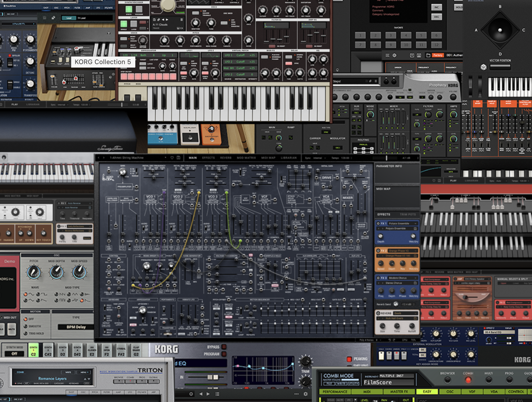Open MIDI MAP tab in ARP top bar

[x=268, y=158]
